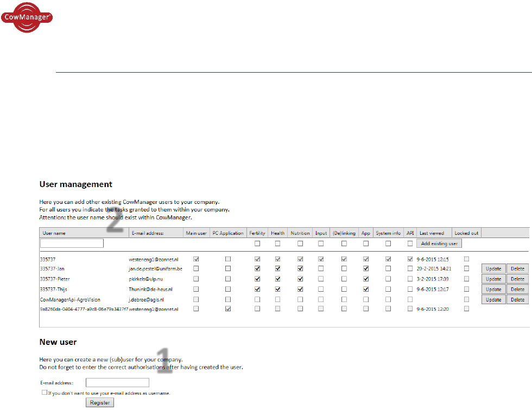Delete user 335737-Pieter

click(x=517, y=279)
